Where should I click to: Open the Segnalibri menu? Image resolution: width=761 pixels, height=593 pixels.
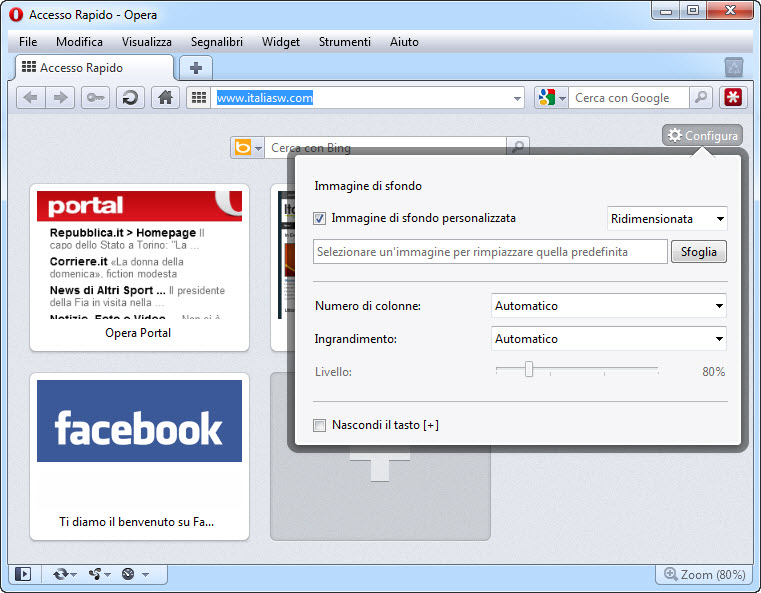coord(216,42)
